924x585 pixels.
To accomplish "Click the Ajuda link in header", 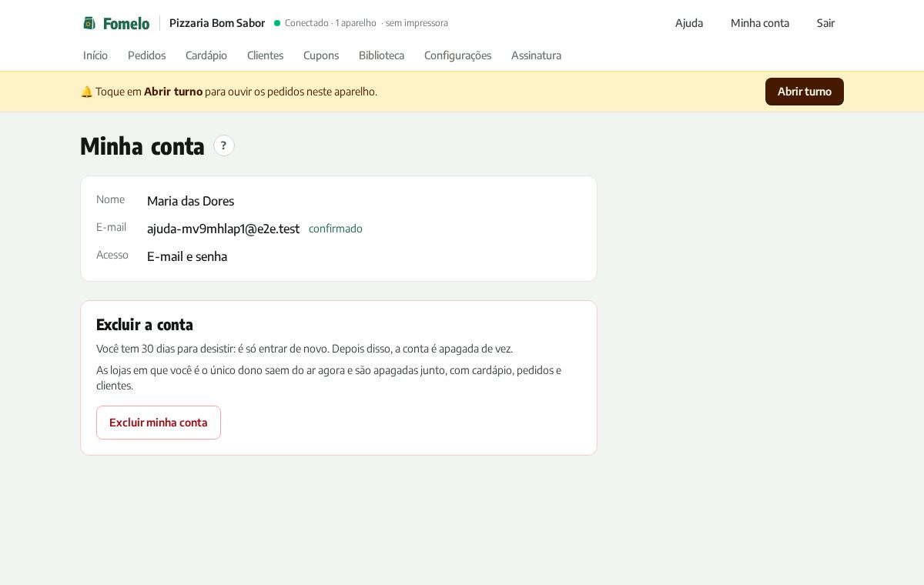I will 689,23.
